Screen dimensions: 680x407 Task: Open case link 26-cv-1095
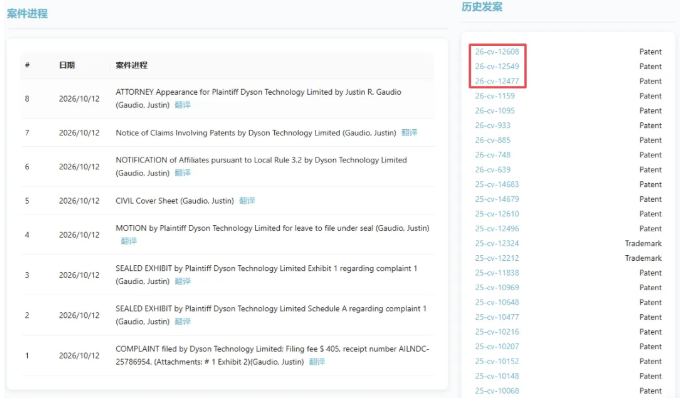pyautogui.click(x=495, y=111)
